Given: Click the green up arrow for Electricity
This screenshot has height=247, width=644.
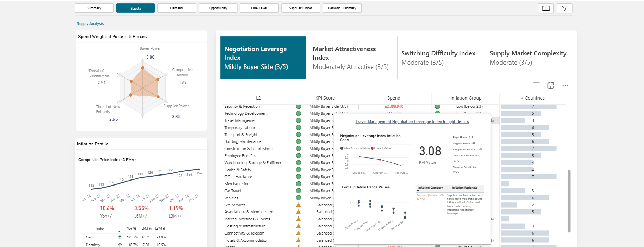Looking at the screenshot, I should [x=120, y=245].
